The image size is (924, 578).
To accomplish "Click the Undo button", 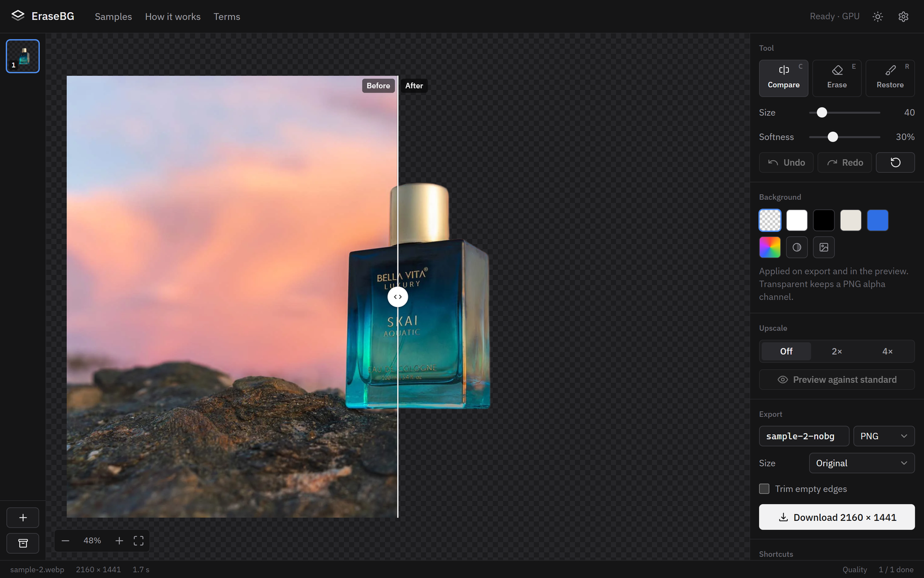I will 786,162.
